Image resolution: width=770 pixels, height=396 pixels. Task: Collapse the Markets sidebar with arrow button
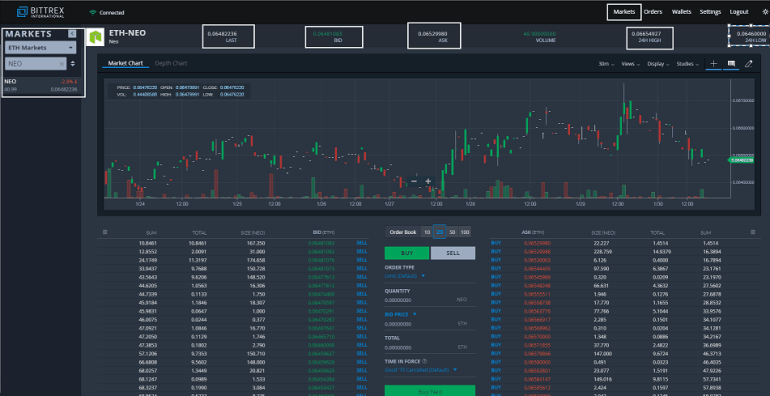[72, 33]
